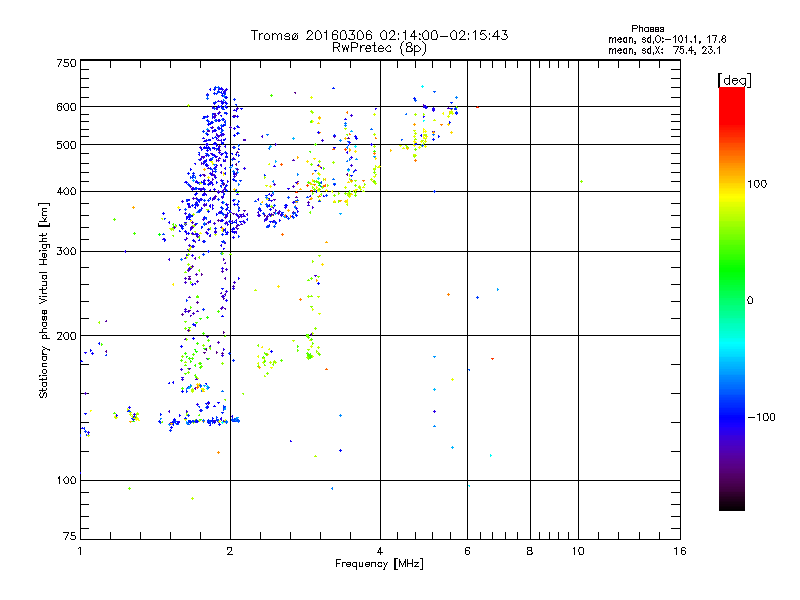Viewport: 800px width, 600px height.
Task: Click the colorbar tick label '100'
Action: coord(757,184)
